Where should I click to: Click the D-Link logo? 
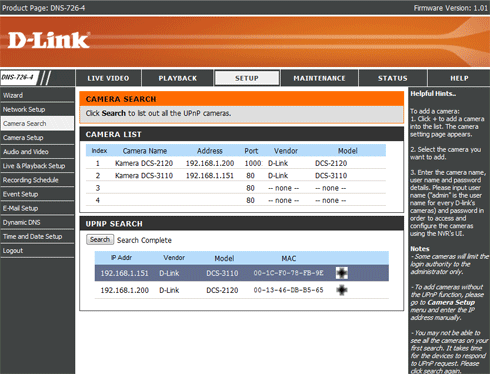pos(49,40)
